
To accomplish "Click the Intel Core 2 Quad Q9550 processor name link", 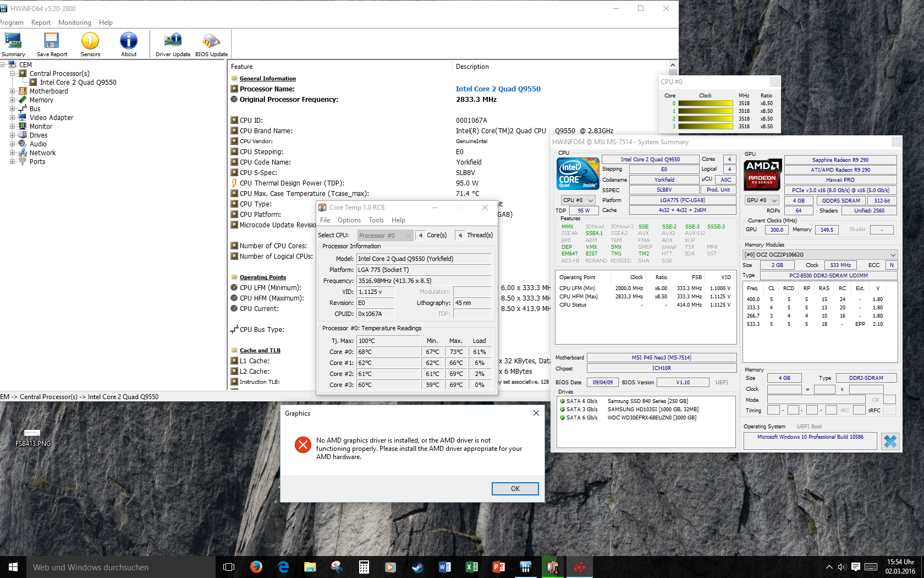I will click(498, 89).
